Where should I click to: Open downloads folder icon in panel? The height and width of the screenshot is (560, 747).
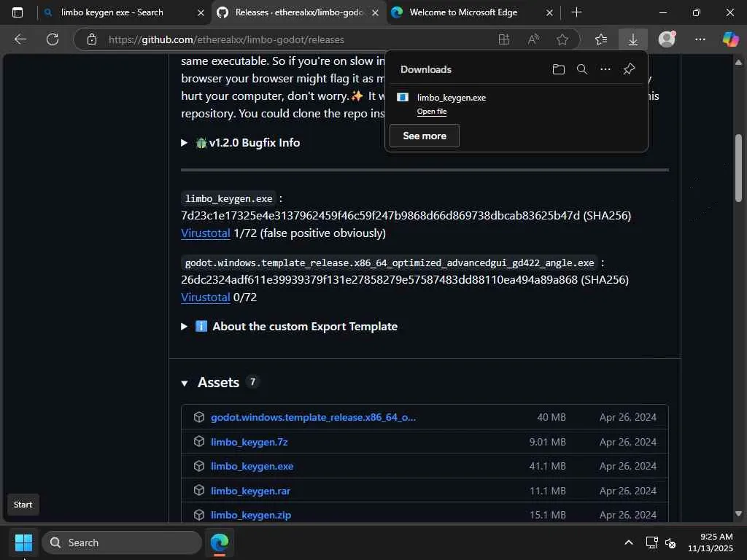[x=558, y=69]
